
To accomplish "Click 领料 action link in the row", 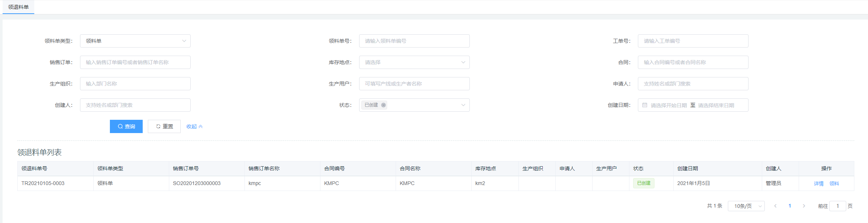I will coord(834,184).
